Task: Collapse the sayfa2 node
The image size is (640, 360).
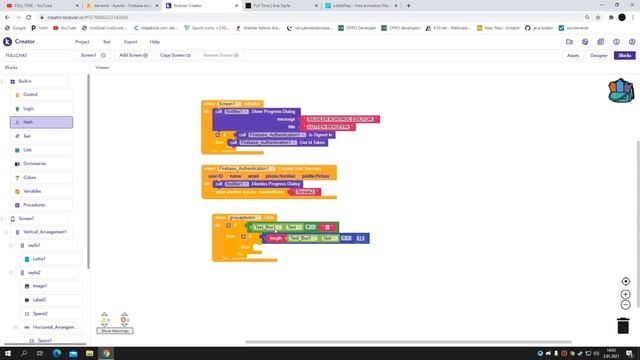Action: [11, 273]
